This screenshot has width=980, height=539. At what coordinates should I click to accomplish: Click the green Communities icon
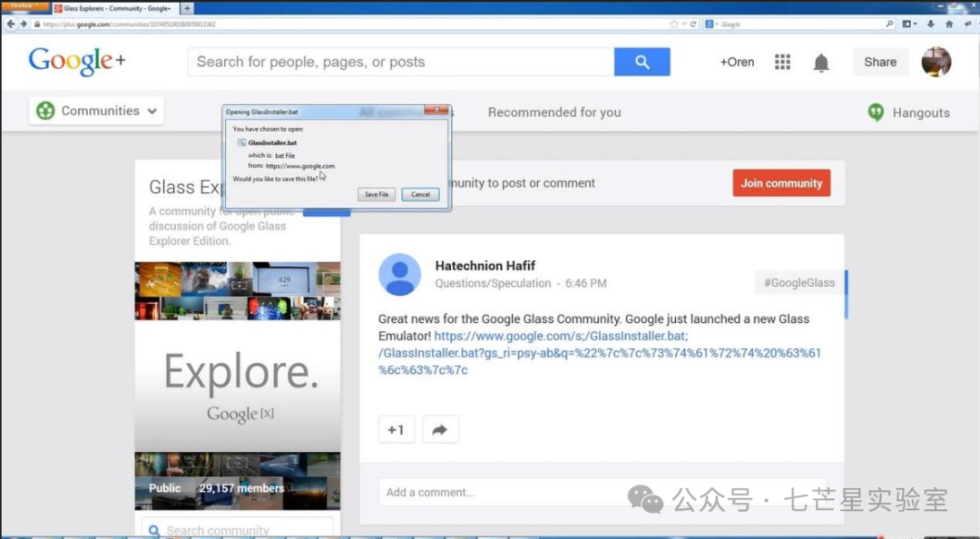click(45, 111)
